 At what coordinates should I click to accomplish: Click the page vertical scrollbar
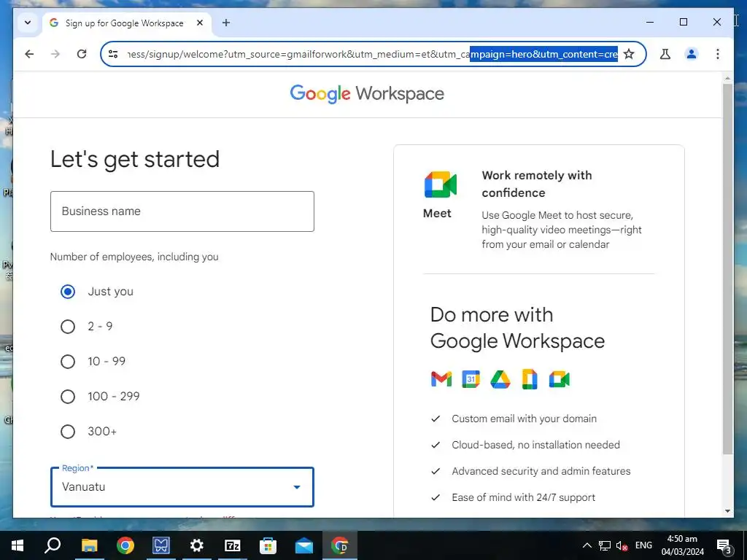coord(727,269)
